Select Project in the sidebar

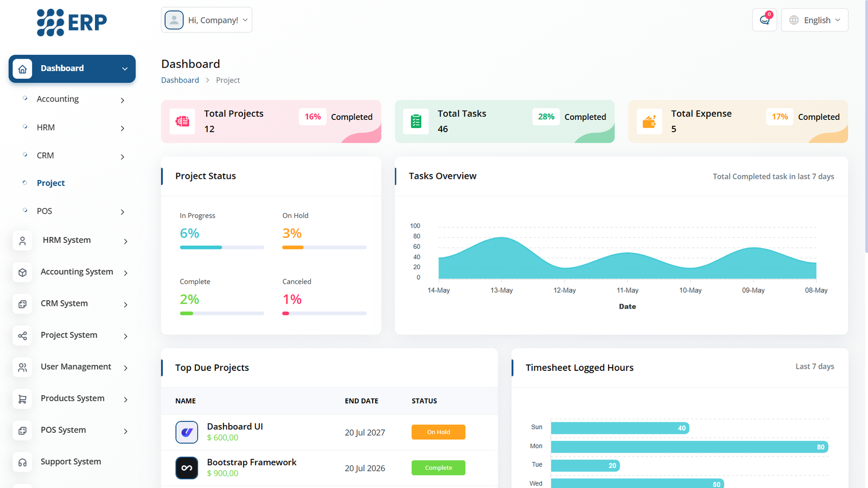pos(51,183)
